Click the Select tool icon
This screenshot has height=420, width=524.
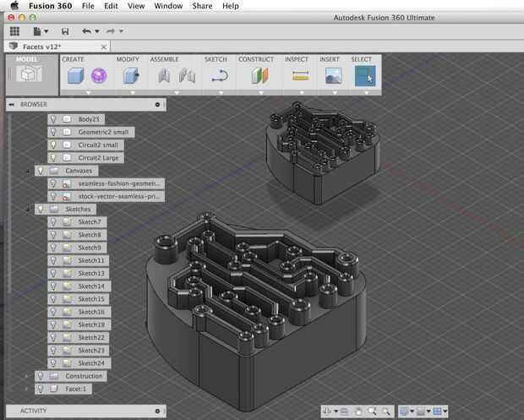coord(365,76)
